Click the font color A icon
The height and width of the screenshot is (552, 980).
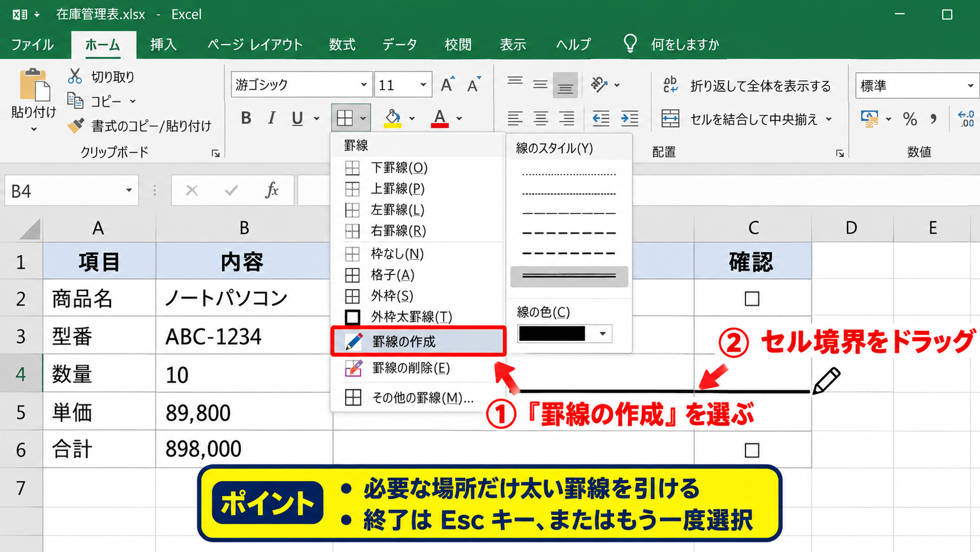440,118
